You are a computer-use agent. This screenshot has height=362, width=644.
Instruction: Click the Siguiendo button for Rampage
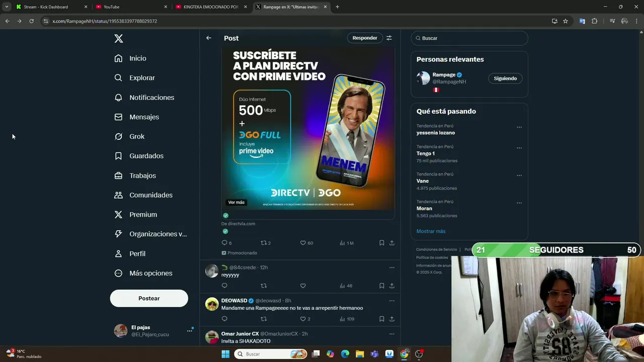point(505,78)
